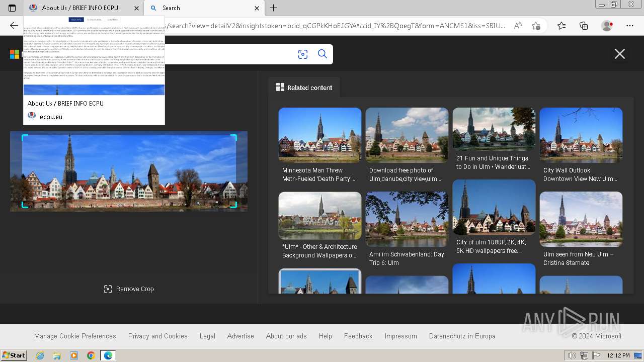The image size is (644, 362).
Task: Open Action Center flag icon
Action: click(x=596, y=355)
